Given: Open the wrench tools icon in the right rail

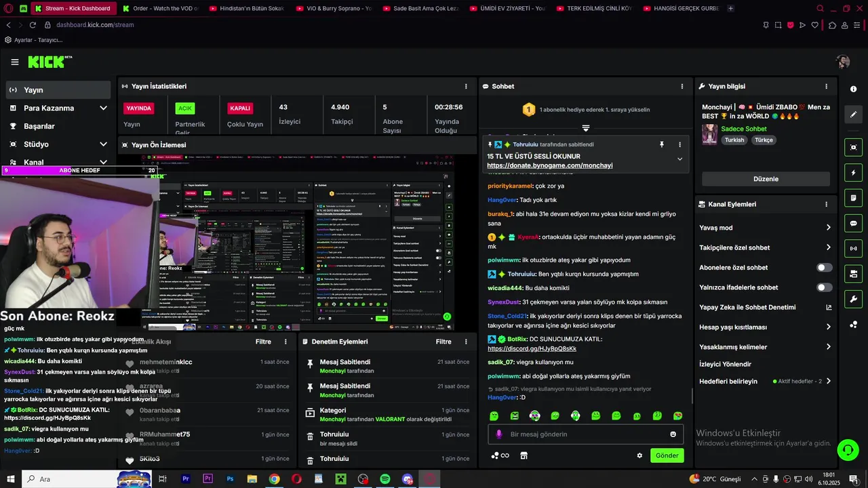Looking at the screenshot, I should click(x=853, y=299).
